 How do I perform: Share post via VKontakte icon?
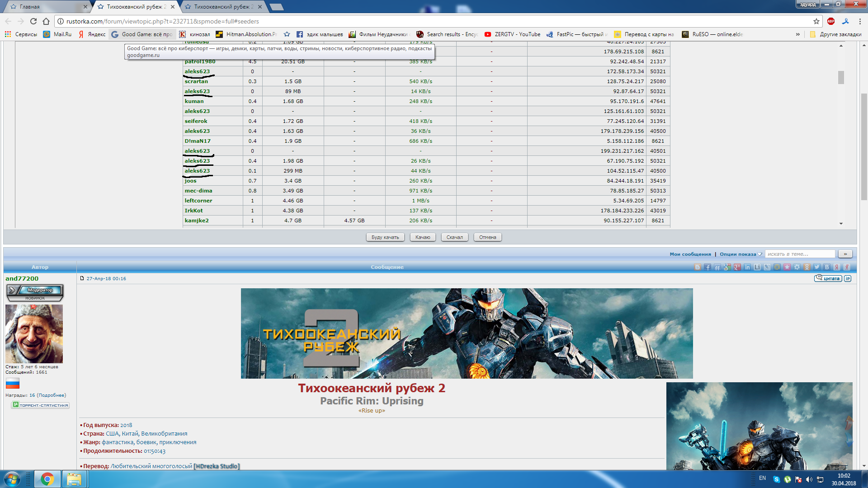(x=827, y=267)
